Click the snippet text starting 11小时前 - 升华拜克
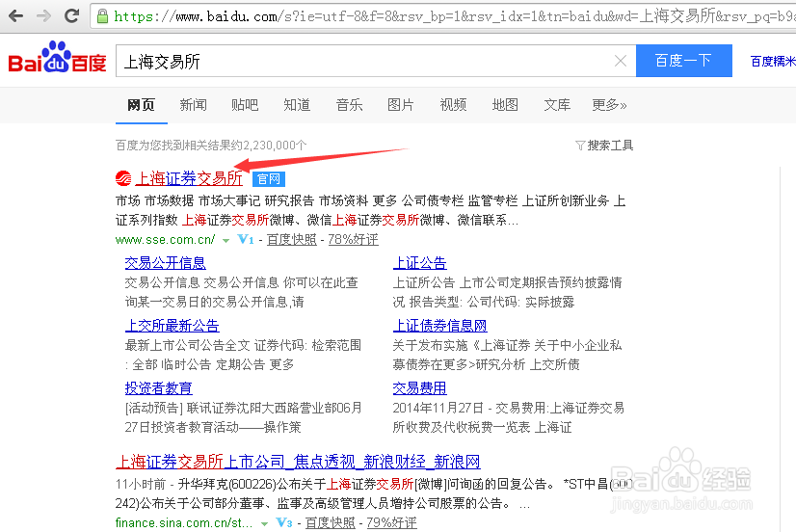The width and height of the screenshot is (796, 532). (x=374, y=493)
